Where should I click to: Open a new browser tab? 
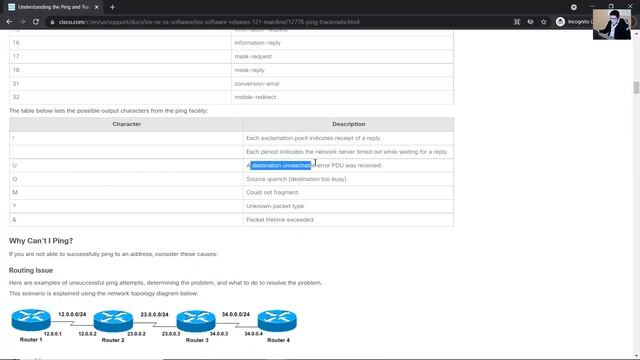(112, 7)
